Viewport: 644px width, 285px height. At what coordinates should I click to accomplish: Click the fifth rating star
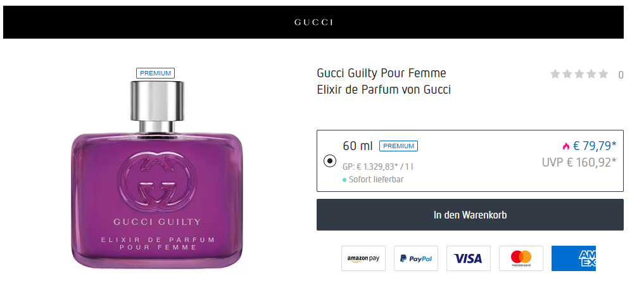[603, 74]
